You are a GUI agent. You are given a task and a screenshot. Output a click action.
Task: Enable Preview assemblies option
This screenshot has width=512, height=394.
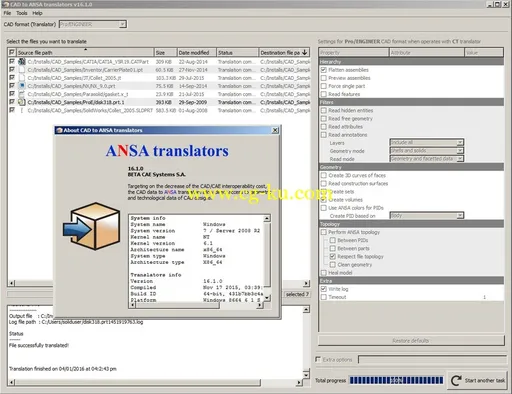point(323,78)
